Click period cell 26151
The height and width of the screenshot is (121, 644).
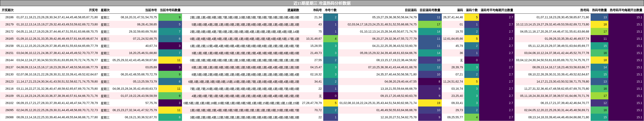tap(9, 53)
